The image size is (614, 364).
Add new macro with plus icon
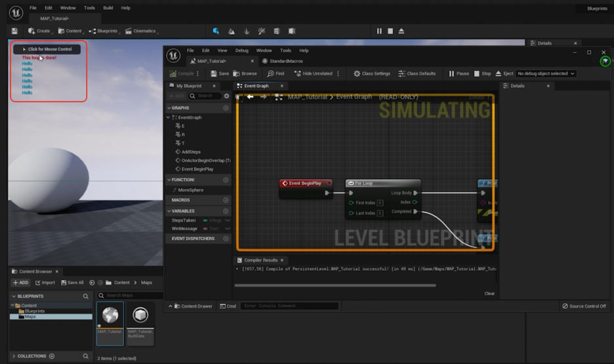pyautogui.click(x=226, y=200)
